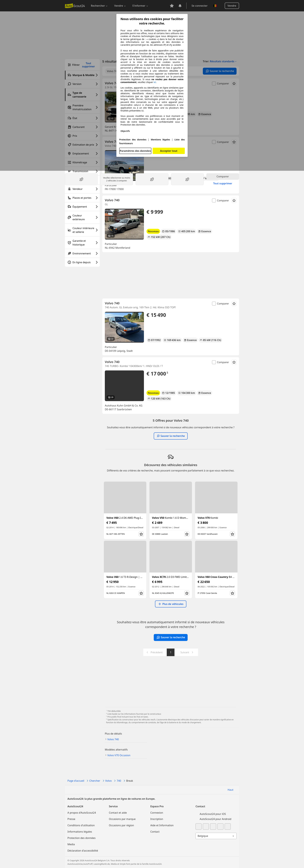Select the person icon beside Vendeur
The image size is (304, 868).
point(69,189)
